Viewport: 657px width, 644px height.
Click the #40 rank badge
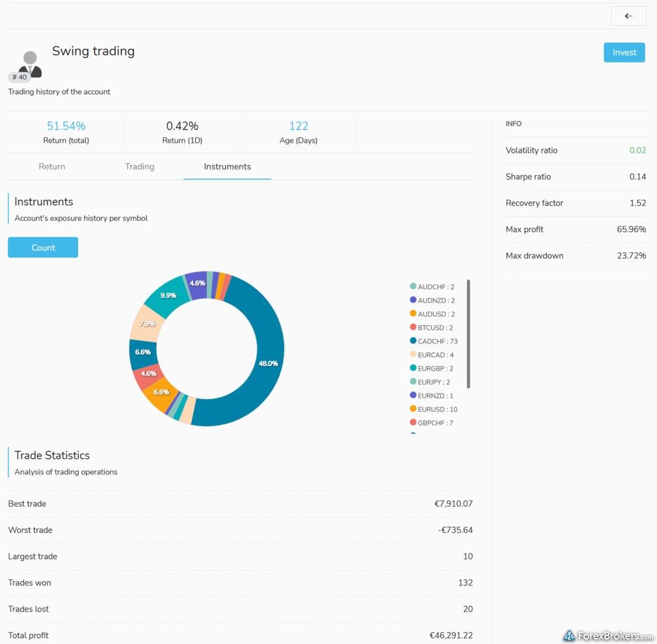[20, 77]
